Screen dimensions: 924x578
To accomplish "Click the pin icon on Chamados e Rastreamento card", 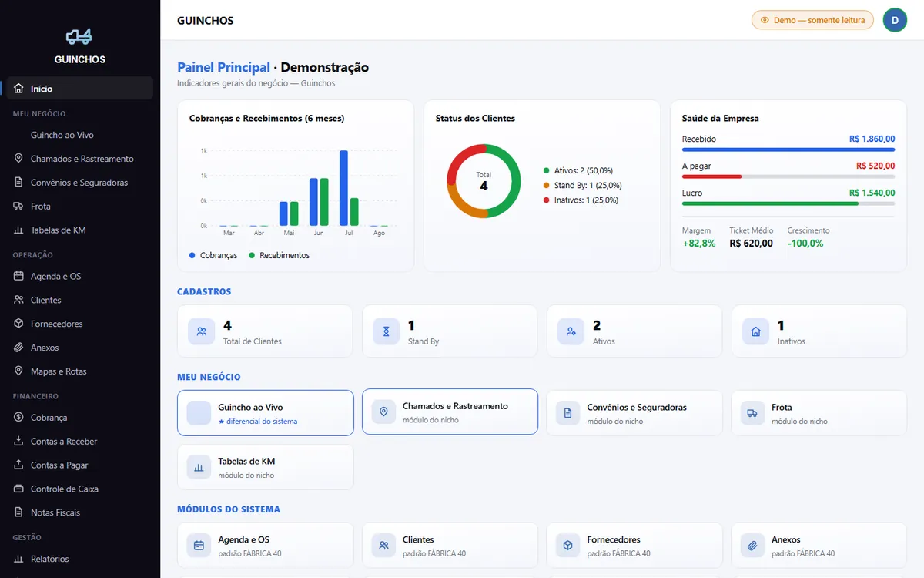I will coord(383,412).
